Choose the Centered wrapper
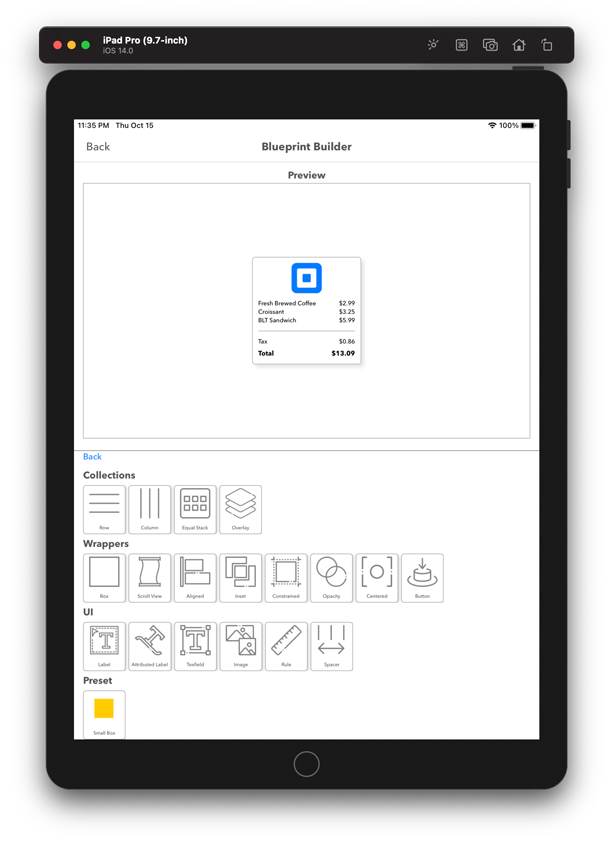Screen dimensions: 613x847 pos(376,578)
